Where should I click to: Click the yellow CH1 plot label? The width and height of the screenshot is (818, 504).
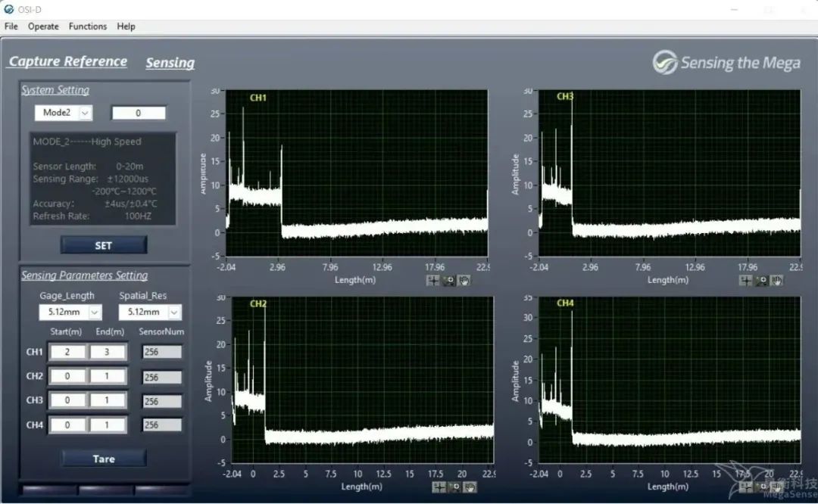point(258,98)
